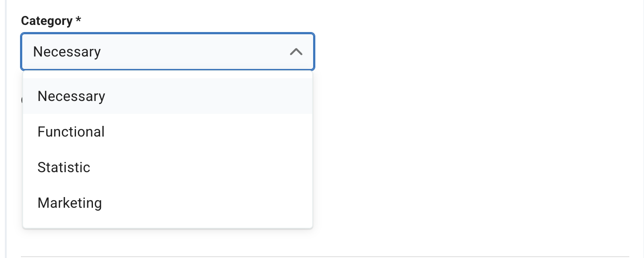Image resolution: width=644 pixels, height=258 pixels.
Task: Keep Necessary selected in the dropdown list
Action: (72, 96)
